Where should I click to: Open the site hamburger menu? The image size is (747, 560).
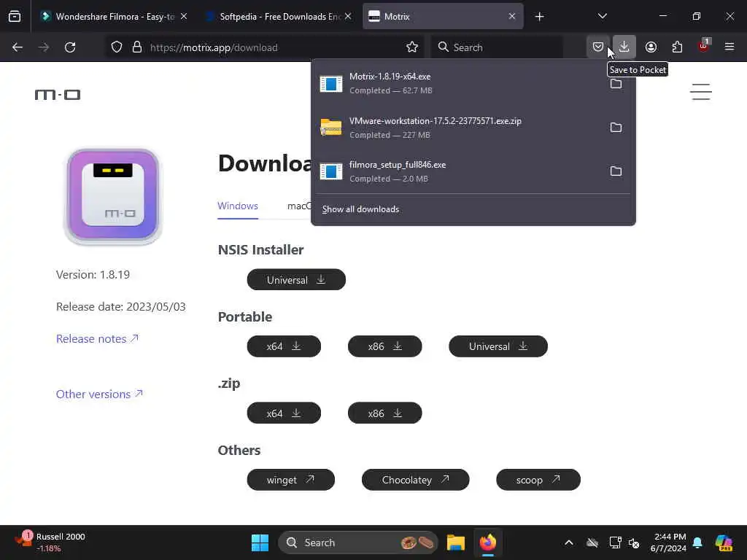click(701, 92)
